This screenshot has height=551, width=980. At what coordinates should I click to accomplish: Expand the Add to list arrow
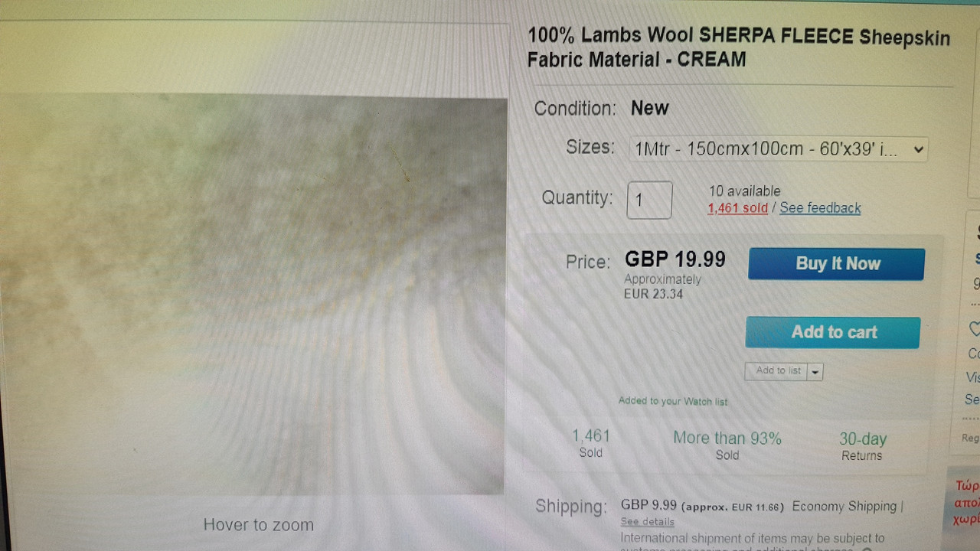[x=815, y=372]
